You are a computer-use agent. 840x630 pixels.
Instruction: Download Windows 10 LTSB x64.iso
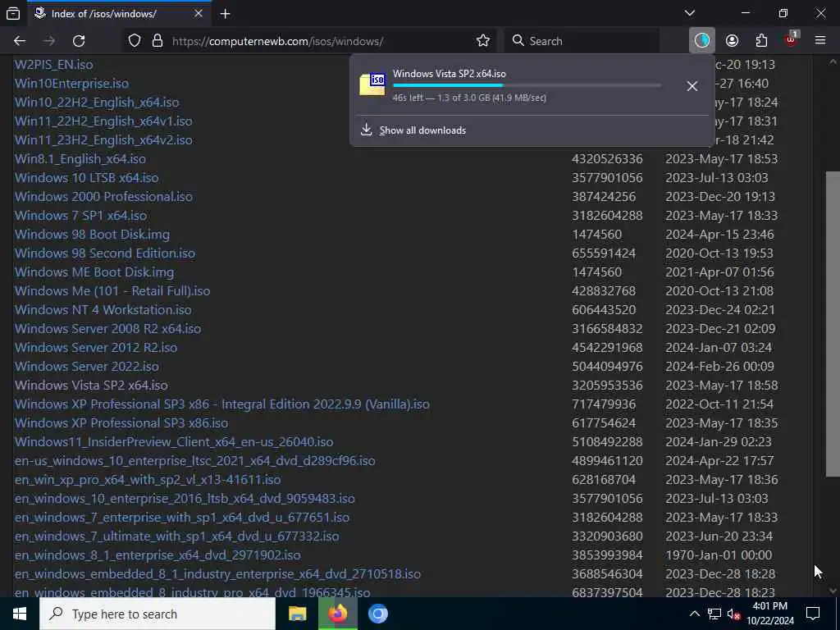point(86,177)
